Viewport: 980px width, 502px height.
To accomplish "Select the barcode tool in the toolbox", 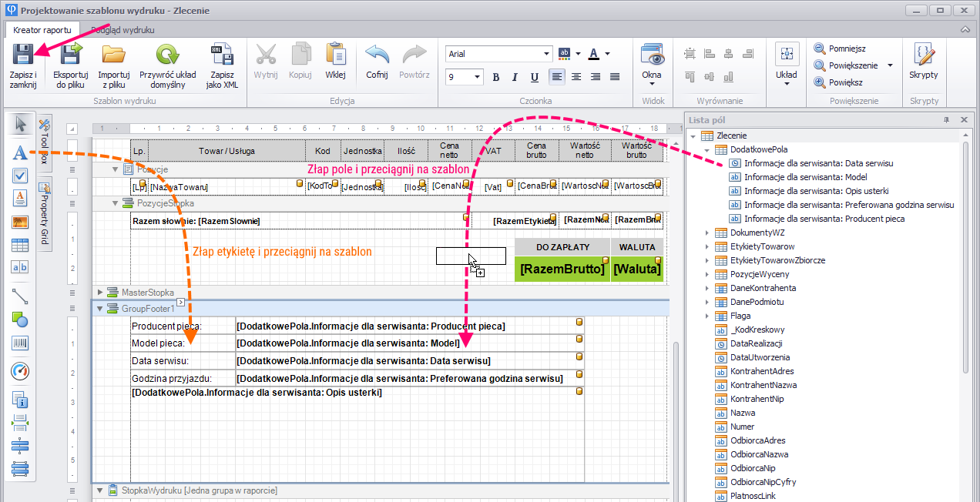I will [20, 343].
